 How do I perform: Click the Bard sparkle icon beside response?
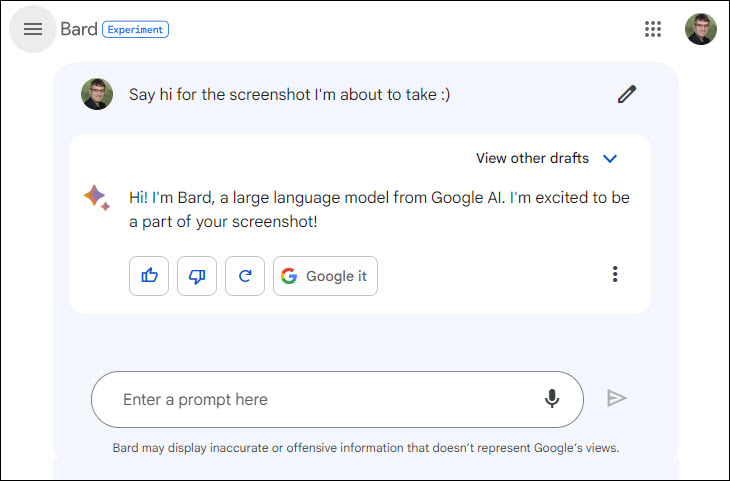(x=97, y=197)
